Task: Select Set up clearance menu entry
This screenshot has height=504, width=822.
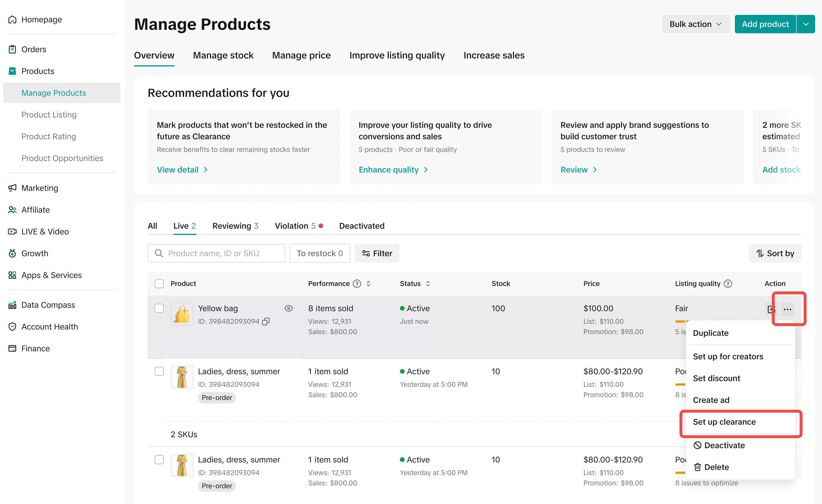Action: click(x=724, y=422)
